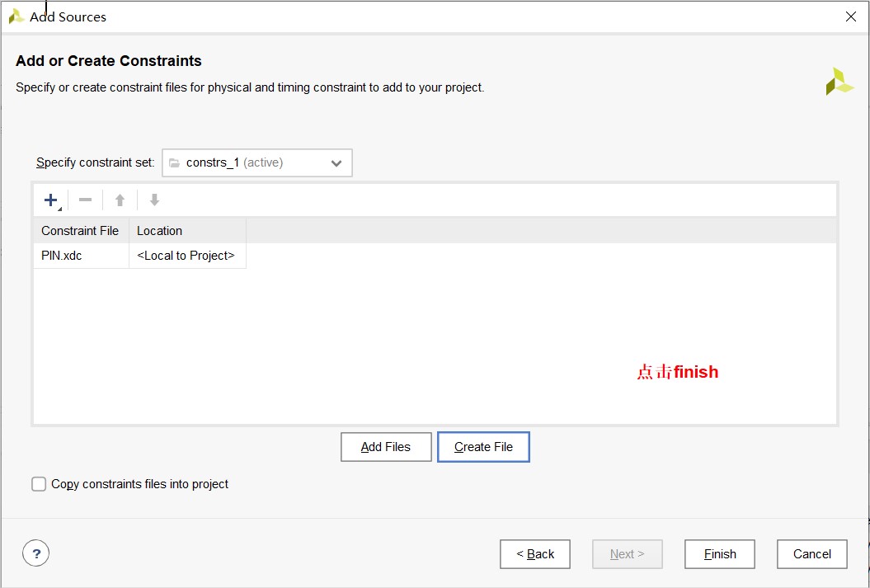This screenshot has width=870, height=588.
Task: Go back with the Back button
Action: click(534, 554)
